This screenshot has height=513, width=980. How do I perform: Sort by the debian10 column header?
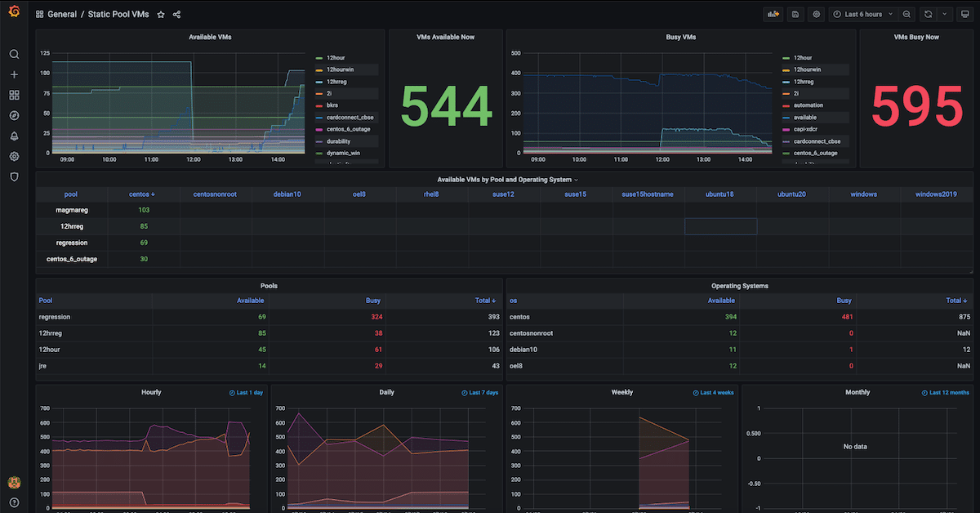click(287, 194)
